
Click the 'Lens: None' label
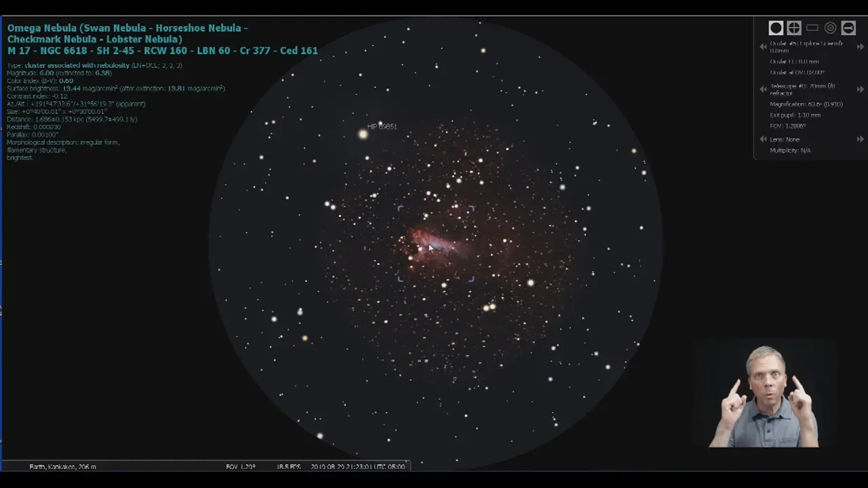785,139
